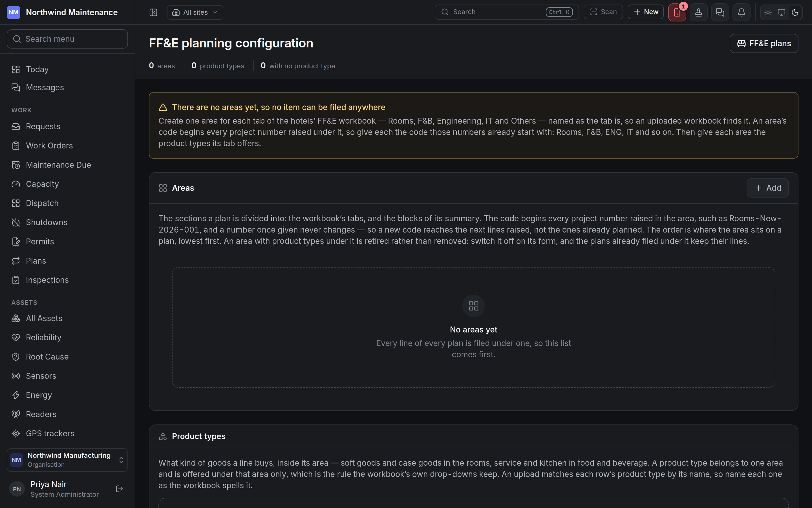Click the Permits icon

pos(16,242)
